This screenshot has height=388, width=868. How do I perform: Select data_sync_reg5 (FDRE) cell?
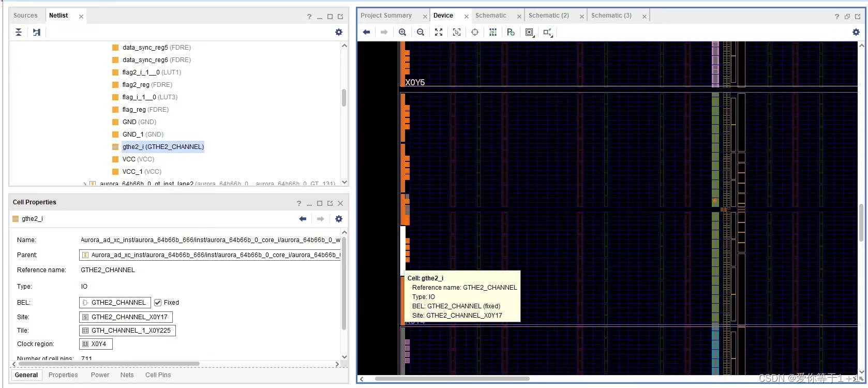tap(156, 48)
